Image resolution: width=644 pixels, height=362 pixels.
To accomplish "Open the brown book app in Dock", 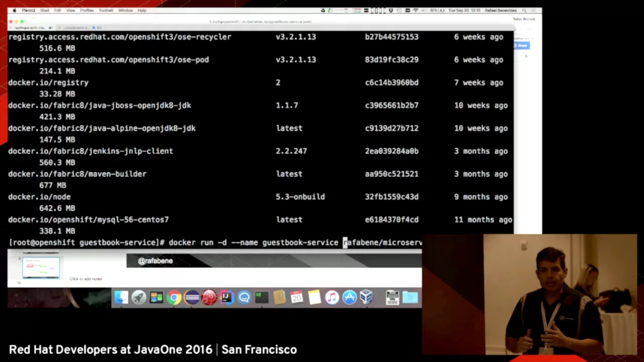I will [x=279, y=298].
